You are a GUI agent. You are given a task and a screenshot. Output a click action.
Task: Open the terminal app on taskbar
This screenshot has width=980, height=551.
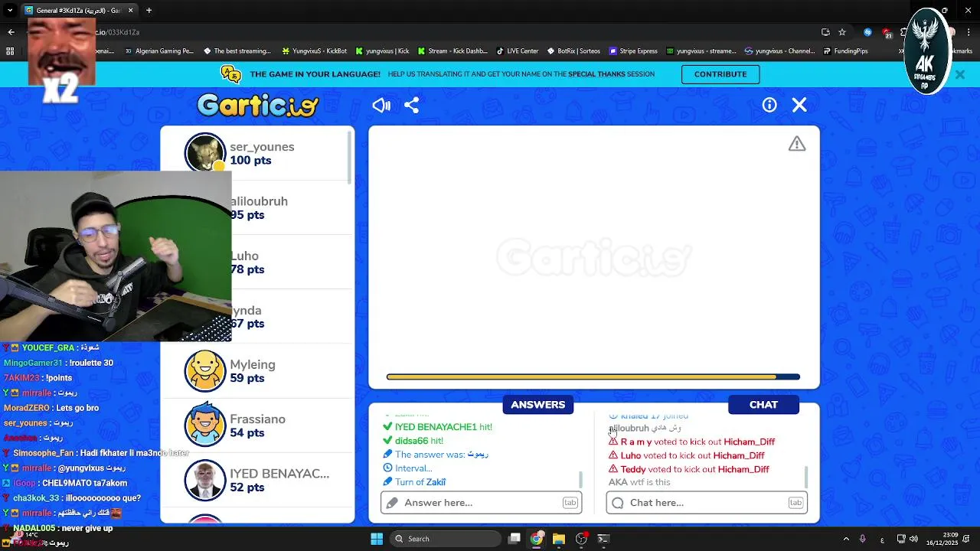(603, 539)
